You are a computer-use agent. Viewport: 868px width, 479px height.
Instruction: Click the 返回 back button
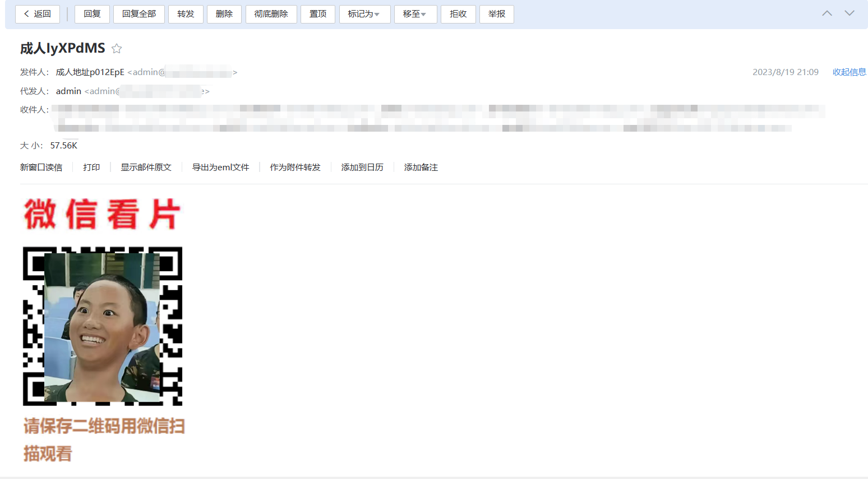tap(38, 14)
